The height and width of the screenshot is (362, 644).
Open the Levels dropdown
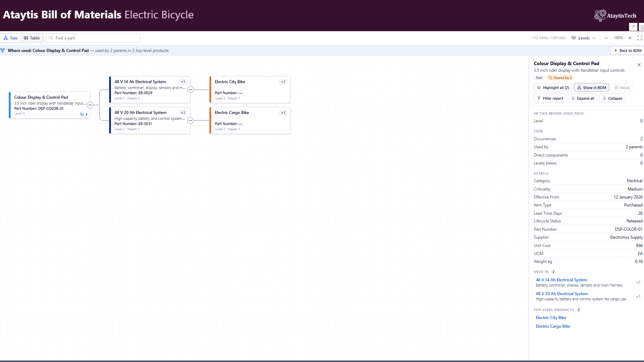tap(583, 38)
